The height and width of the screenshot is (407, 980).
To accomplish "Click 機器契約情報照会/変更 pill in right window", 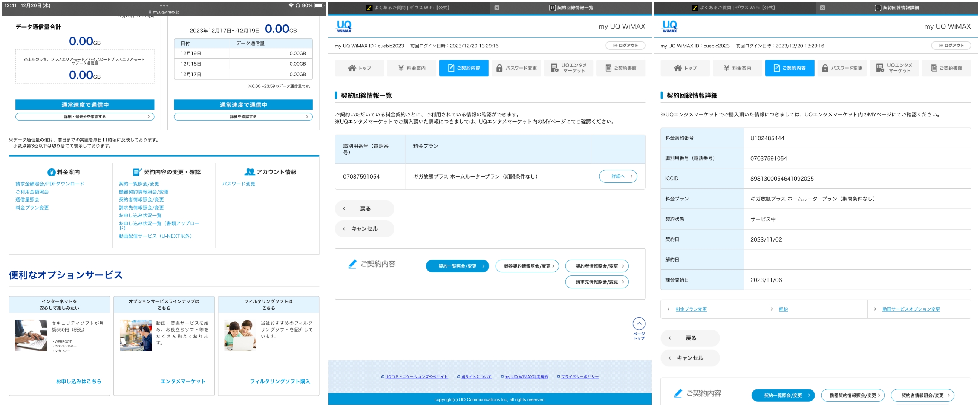I will pyautogui.click(x=853, y=396).
